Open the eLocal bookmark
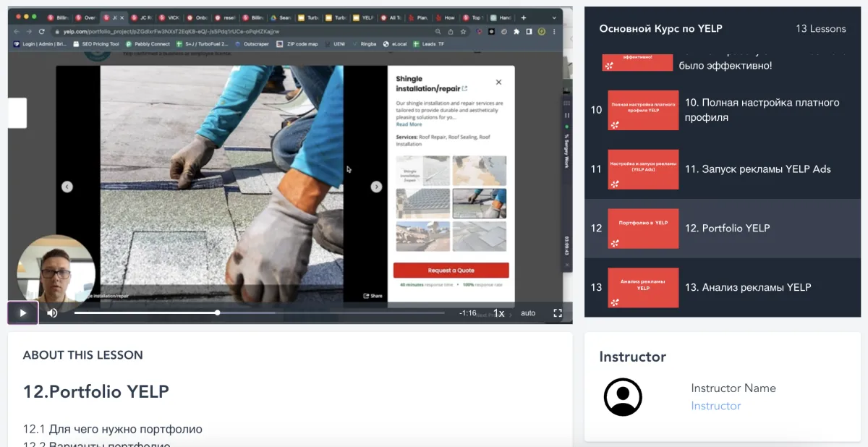The height and width of the screenshot is (447, 868). (x=395, y=44)
